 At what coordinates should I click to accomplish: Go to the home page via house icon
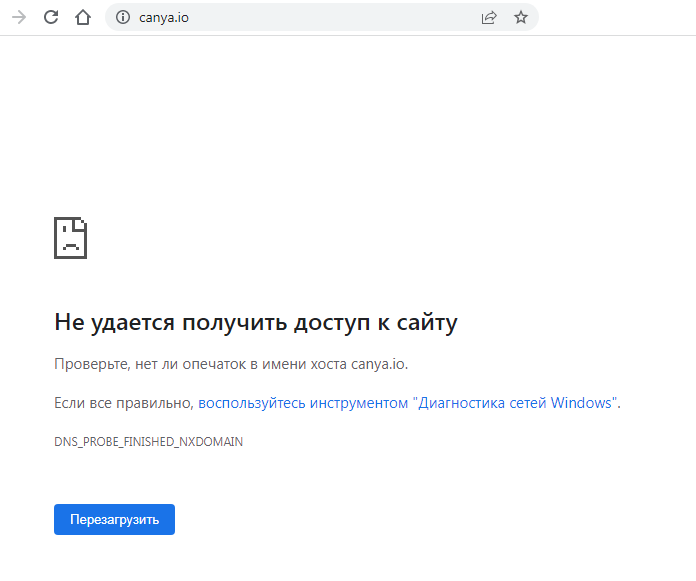83,17
